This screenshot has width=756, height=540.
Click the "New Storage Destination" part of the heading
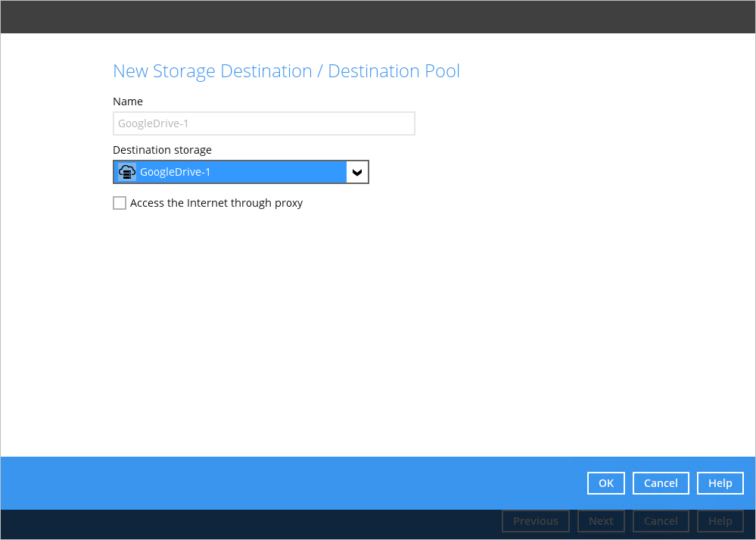tap(212, 71)
